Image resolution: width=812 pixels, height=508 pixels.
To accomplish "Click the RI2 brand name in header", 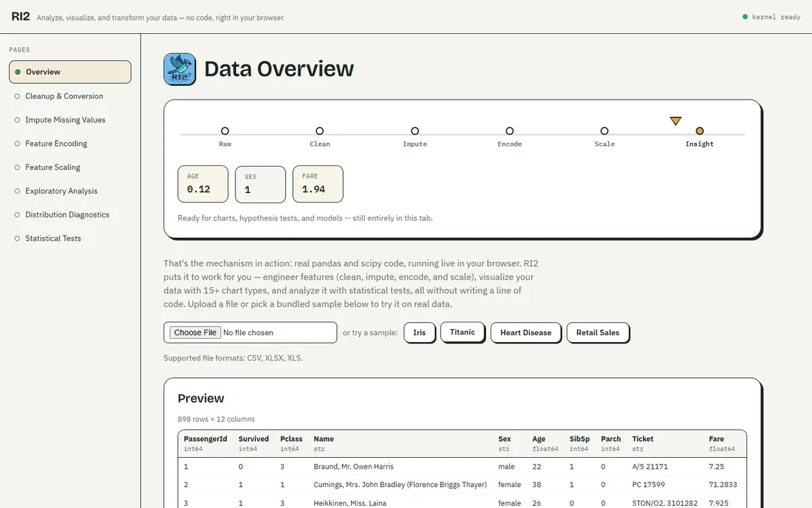I will point(20,16).
